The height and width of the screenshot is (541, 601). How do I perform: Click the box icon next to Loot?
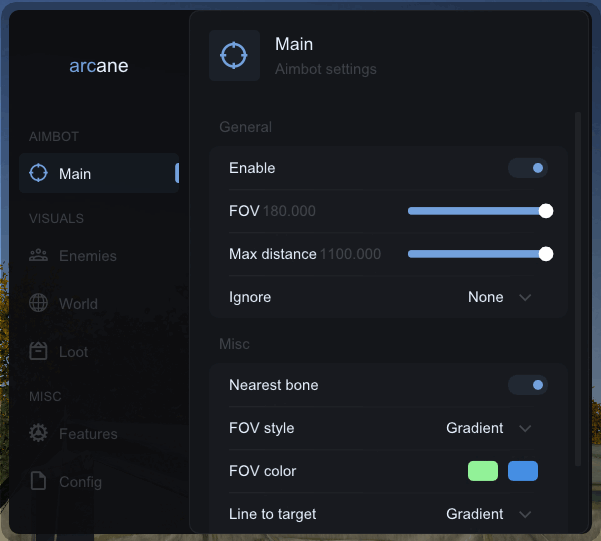pos(39,352)
